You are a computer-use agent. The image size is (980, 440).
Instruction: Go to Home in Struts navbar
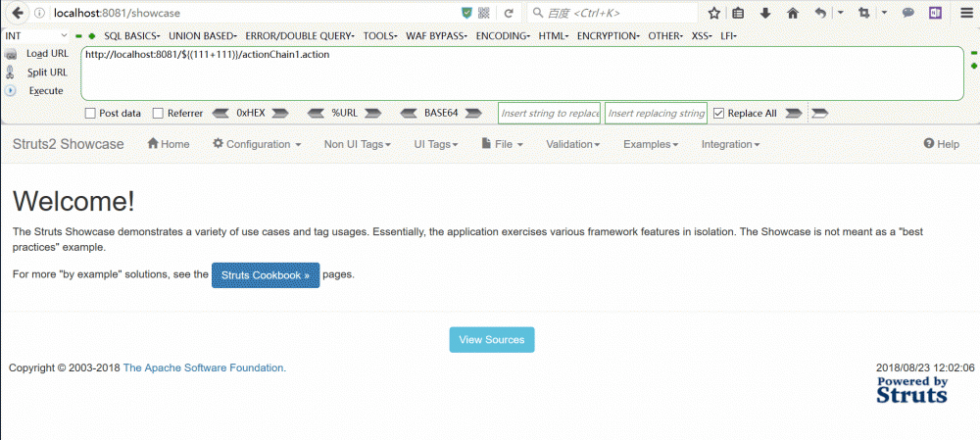pos(169,144)
